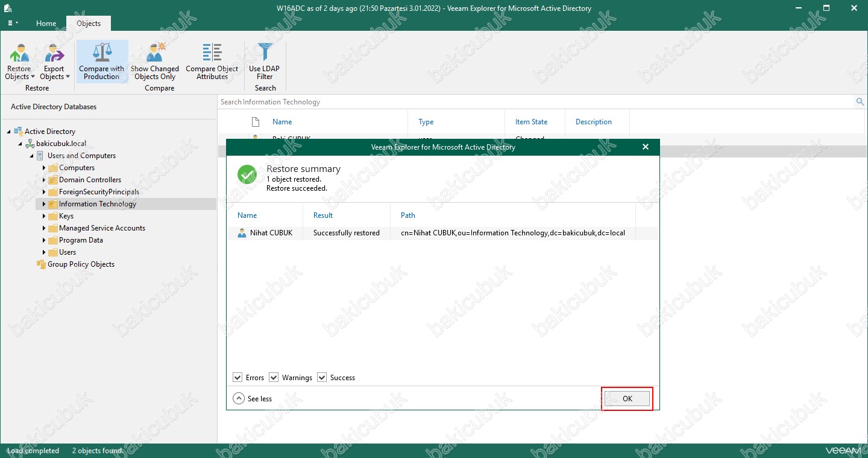Collapse the Active Directory tree root
868x458 pixels.
coord(8,132)
